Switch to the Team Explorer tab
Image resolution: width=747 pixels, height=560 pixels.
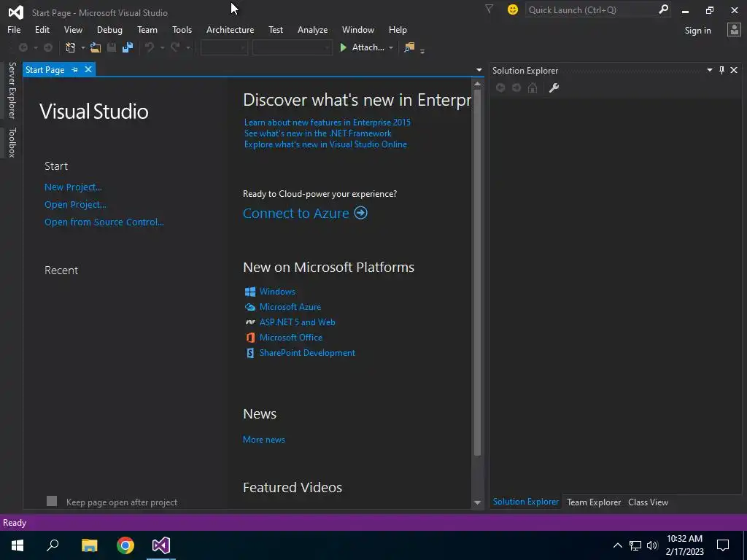(594, 502)
